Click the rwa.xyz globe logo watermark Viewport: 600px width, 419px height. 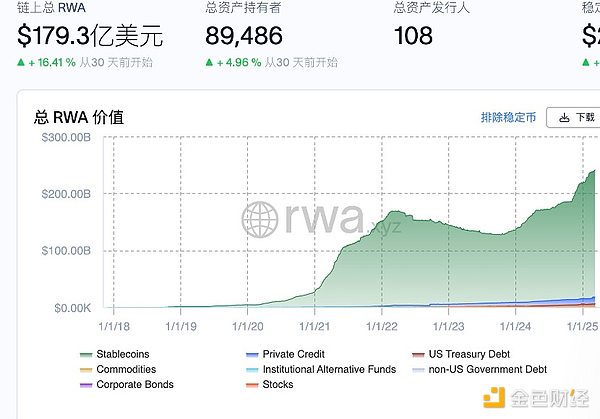tap(262, 219)
